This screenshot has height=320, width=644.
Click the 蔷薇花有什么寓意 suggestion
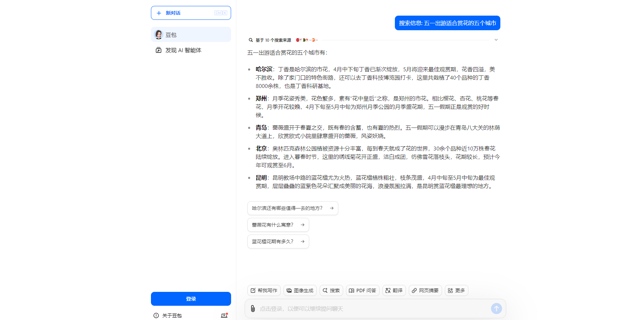point(278,225)
